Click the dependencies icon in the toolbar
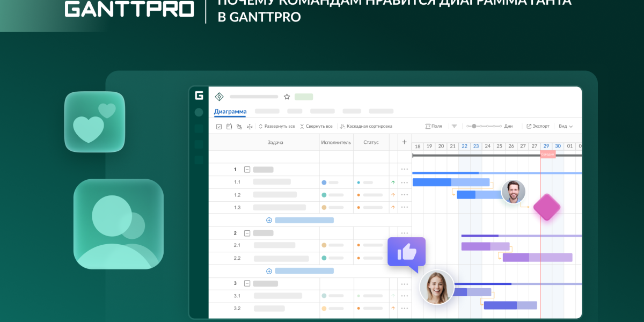Screen dimensions: 644x322 [x=239, y=127]
